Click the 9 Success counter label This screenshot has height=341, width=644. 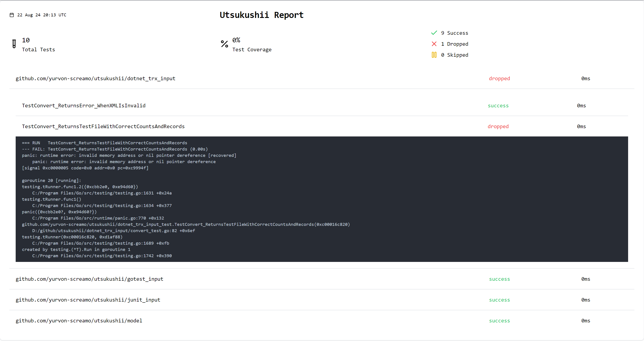[454, 33]
